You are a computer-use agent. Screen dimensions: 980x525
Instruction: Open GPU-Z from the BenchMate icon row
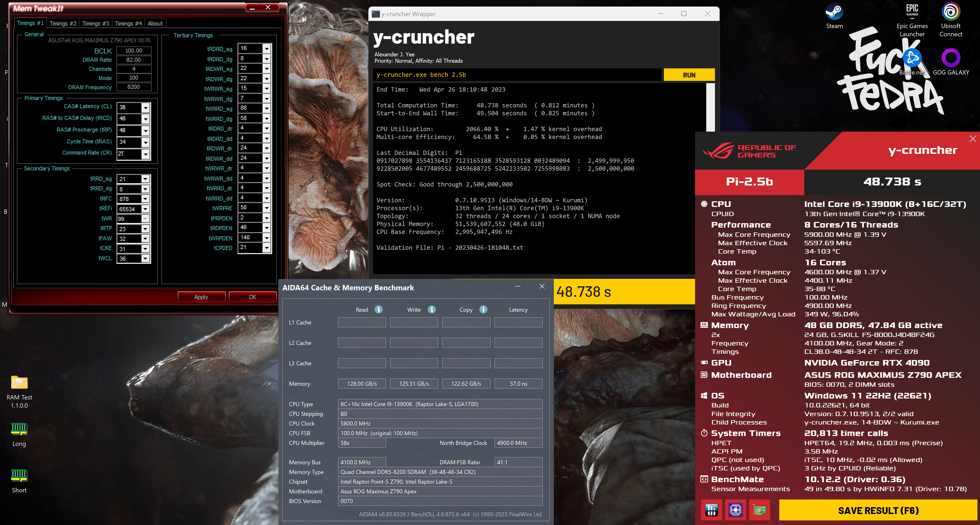point(759,510)
